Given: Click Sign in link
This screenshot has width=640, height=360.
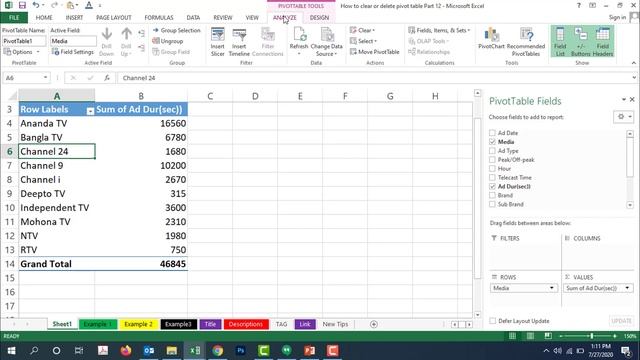Looking at the screenshot, I should pyautogui.click(x=617, y=17).
